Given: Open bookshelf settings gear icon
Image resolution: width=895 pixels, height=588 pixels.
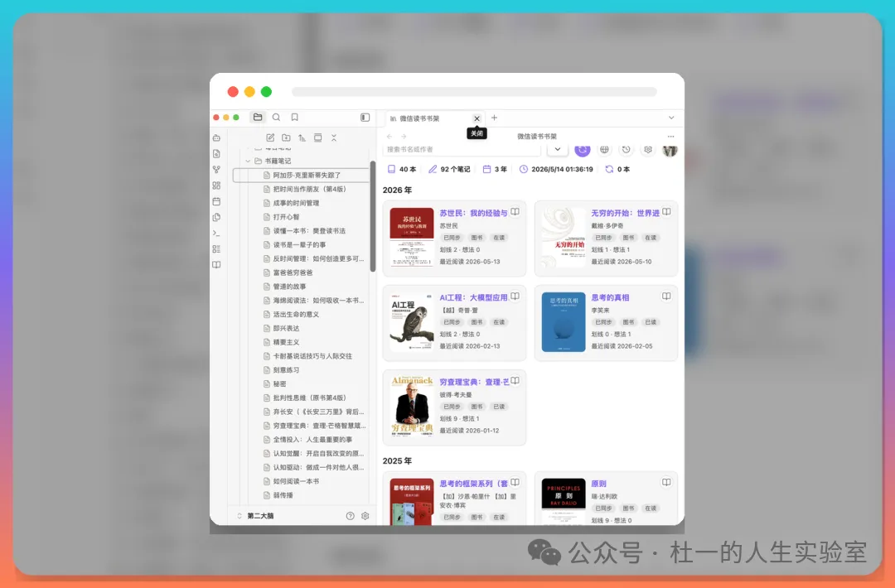Looking at the screenshot, I should coord(648,149).
